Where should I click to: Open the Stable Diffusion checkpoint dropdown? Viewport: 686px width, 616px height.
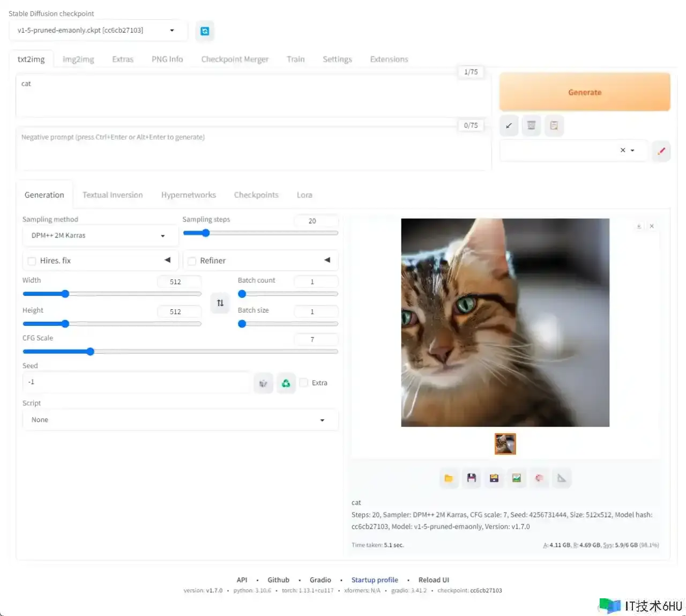pyautogui.click(x=98, y=31)
